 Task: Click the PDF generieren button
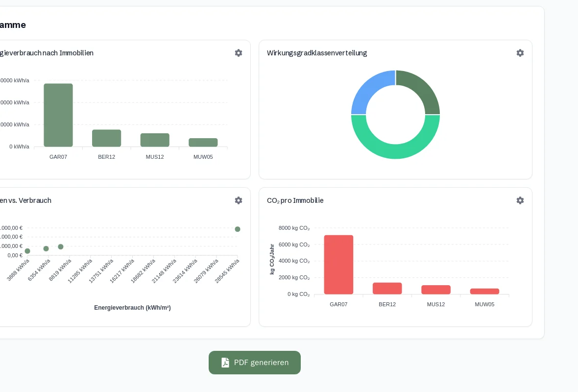255,363
